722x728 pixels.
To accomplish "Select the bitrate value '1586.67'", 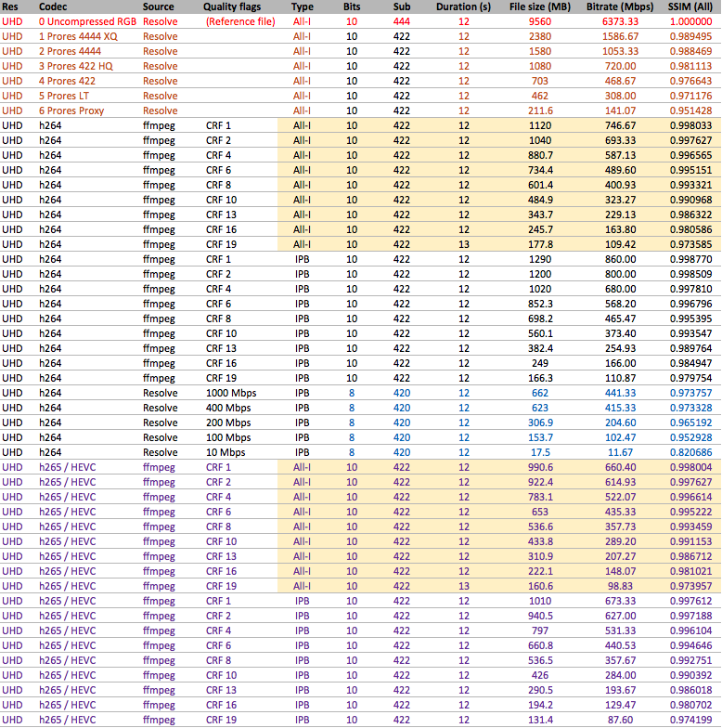I will click(x=620, y=37).
